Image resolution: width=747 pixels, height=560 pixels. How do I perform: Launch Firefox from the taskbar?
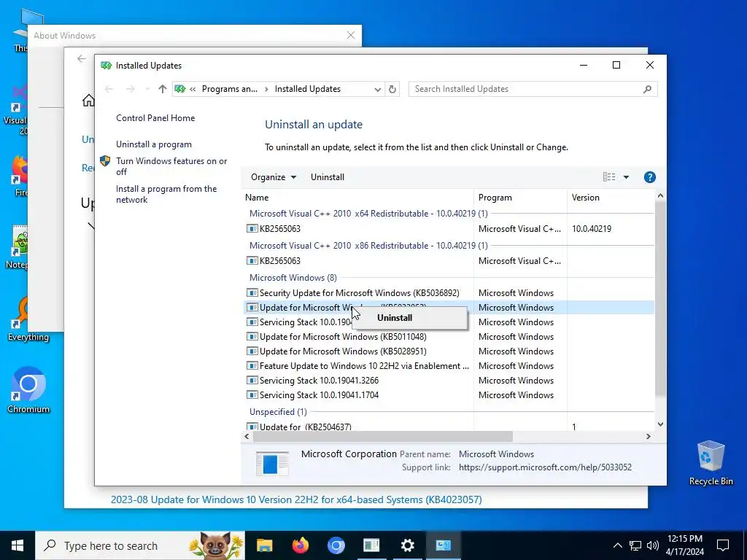tap(300, 545)
